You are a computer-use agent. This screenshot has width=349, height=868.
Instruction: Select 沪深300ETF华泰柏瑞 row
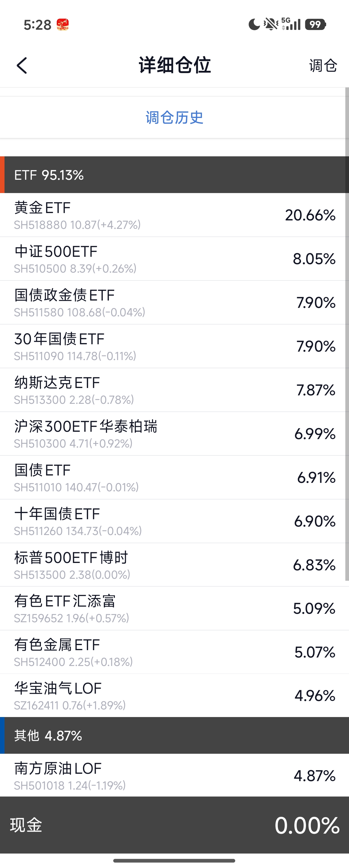(x=174, y=434)
